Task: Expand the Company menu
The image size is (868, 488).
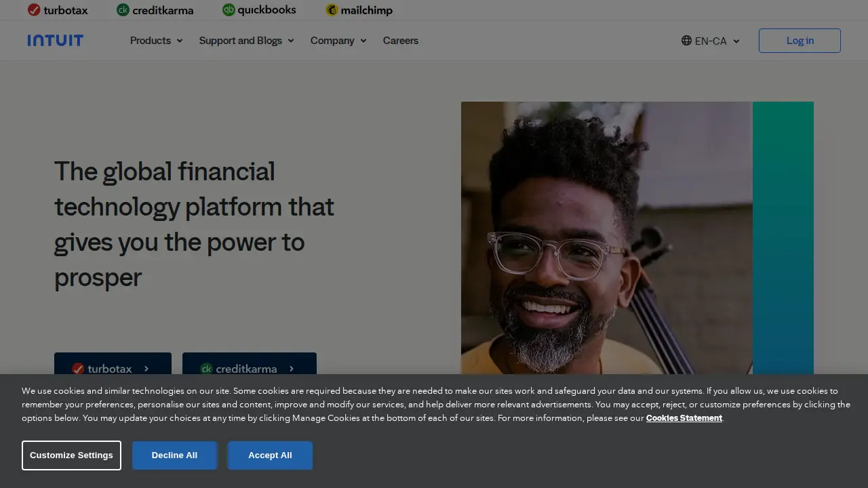Action: click(338, 41)
